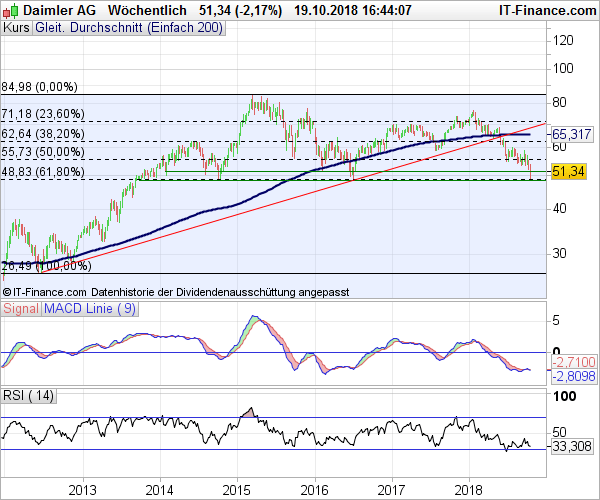Click the 65,317 moving average value tag

pyautogui.click(x=572, y=134)
